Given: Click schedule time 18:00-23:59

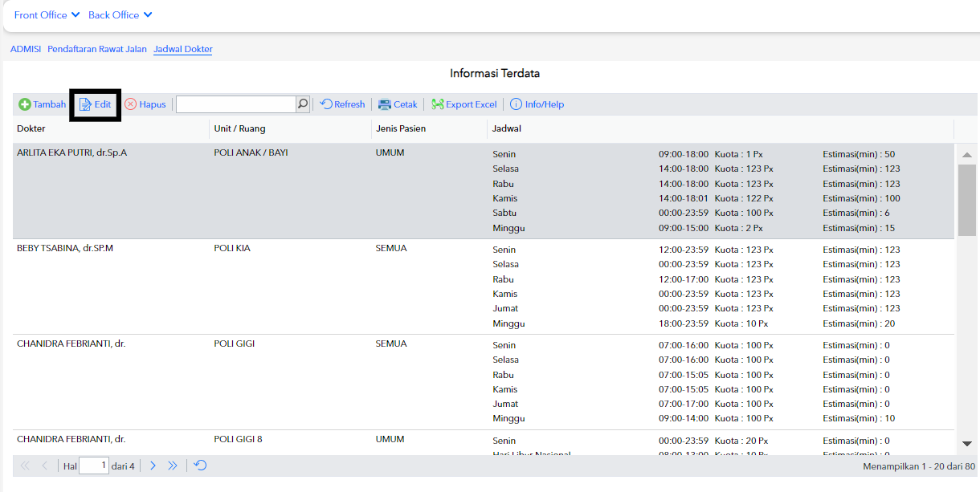Looking at the screenshot, I should (684, 323).
